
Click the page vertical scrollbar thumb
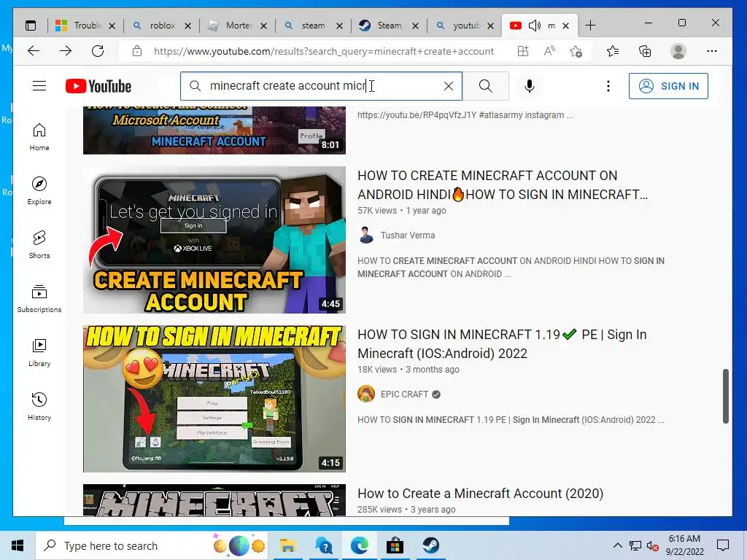[x=726, y=396]
